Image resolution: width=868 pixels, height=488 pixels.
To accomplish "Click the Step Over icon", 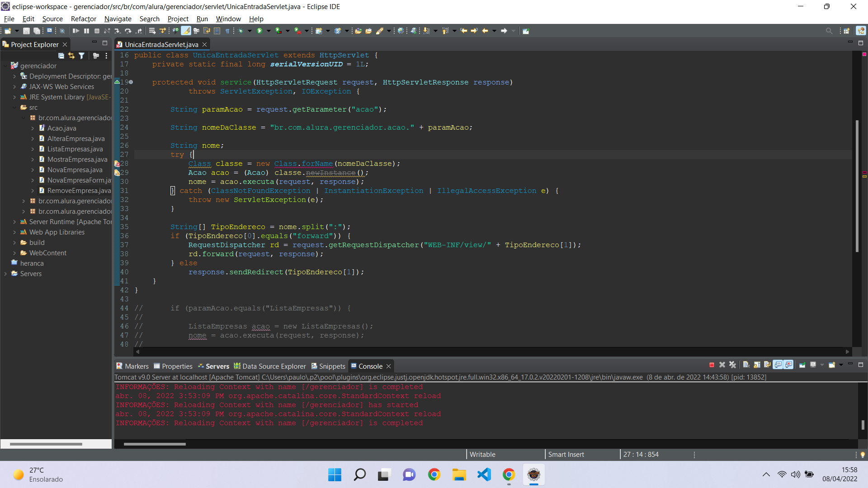I will click(128, 31).
